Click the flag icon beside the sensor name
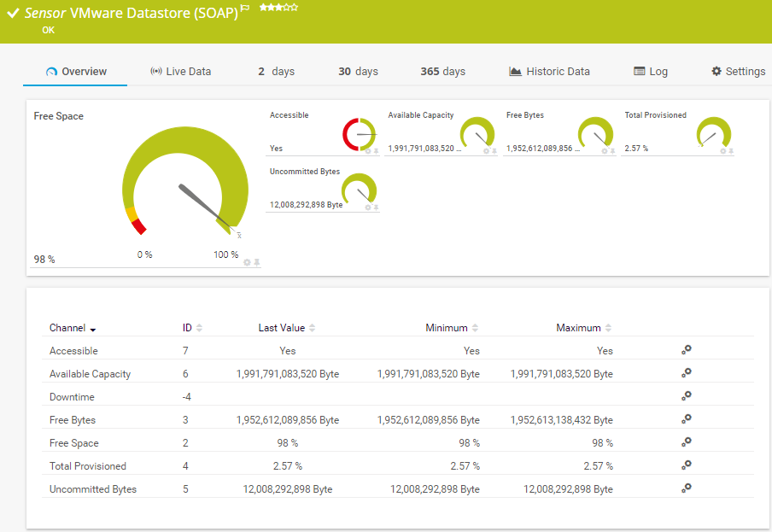Image resolution: width=772 pixels, height=532 pixels. point(245,9)
